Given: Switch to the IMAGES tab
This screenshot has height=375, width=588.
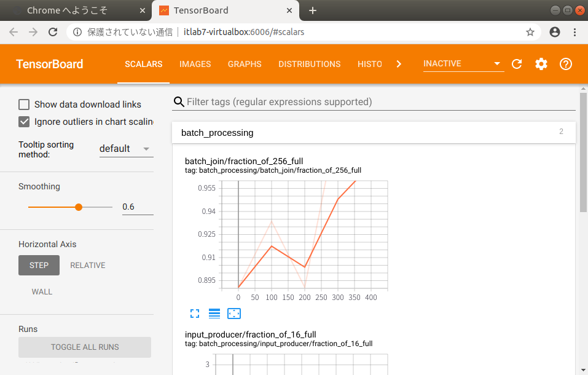Looking at the screenshot, I should pos(195,64).
